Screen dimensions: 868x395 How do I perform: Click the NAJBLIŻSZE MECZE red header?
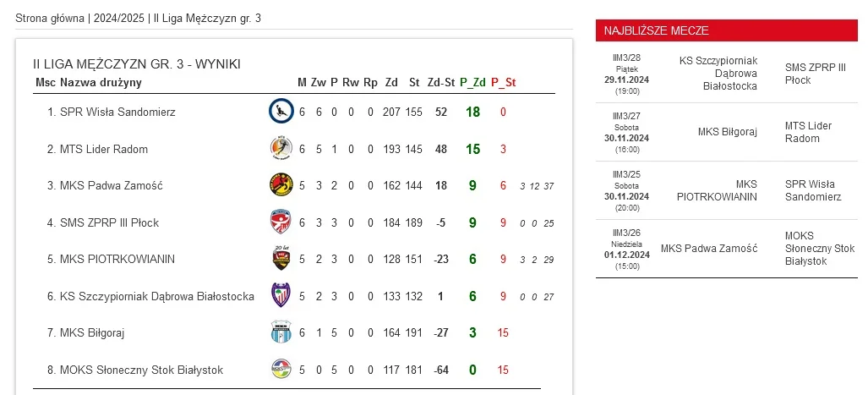pyautogui.click(x=727, y=30)
